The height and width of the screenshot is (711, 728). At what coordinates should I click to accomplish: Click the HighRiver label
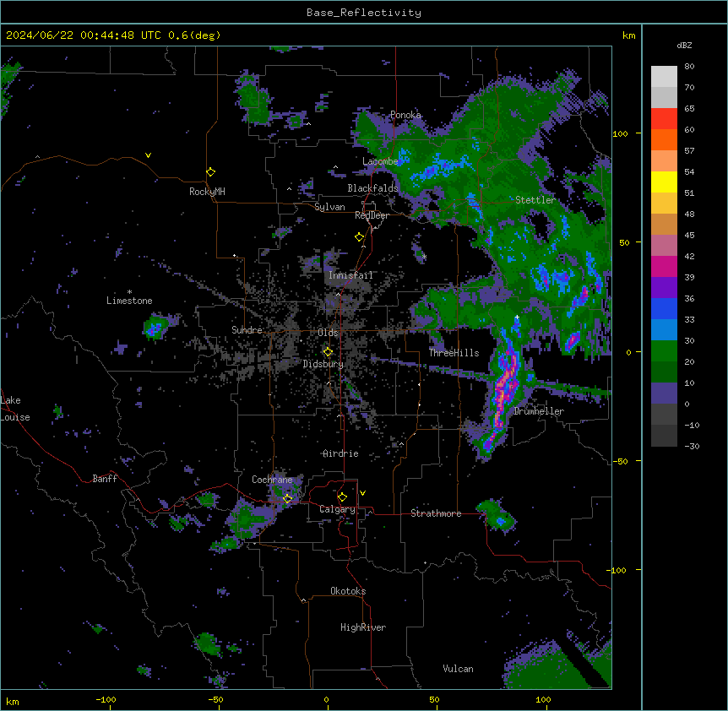[x=363, y=627]
